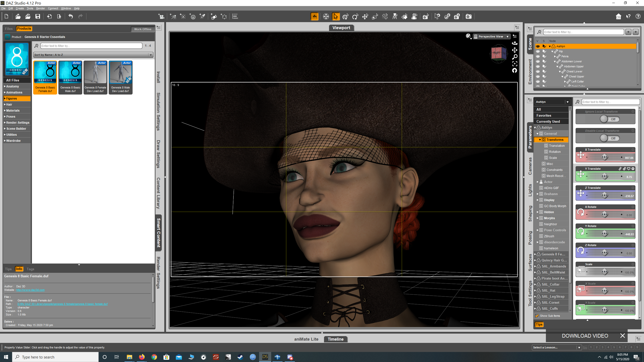Screen dimensions: 644x362
Task: Uncheck the Show Sub Items checkbox
Action: (537, 316)
